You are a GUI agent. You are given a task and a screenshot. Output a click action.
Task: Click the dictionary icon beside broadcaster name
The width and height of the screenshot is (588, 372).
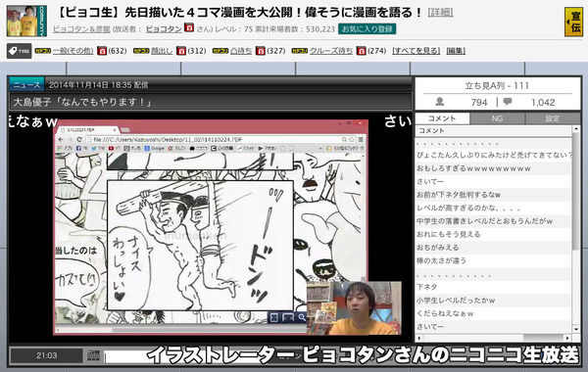[189, 27]
